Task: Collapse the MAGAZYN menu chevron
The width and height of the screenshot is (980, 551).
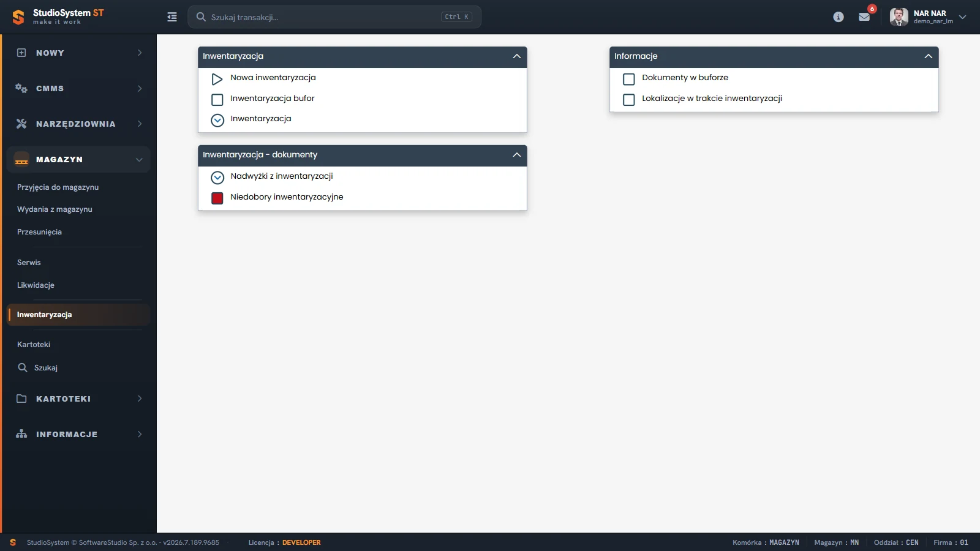Action: (139, 160)
